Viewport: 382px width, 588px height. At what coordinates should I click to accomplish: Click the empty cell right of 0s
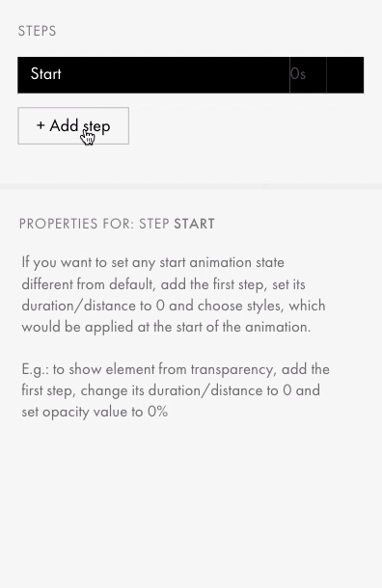pos(344,74)
